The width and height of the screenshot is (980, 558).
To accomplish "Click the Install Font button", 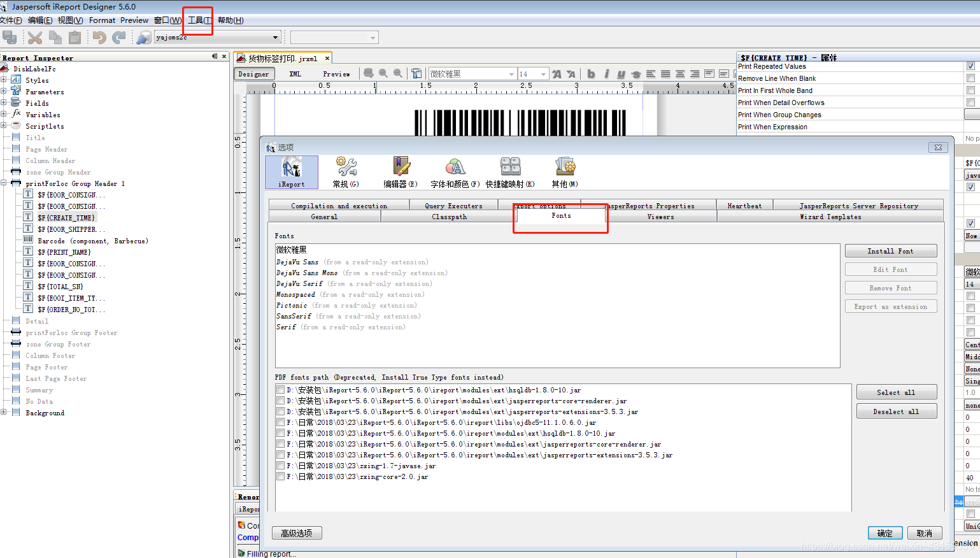I will [891, 251].
